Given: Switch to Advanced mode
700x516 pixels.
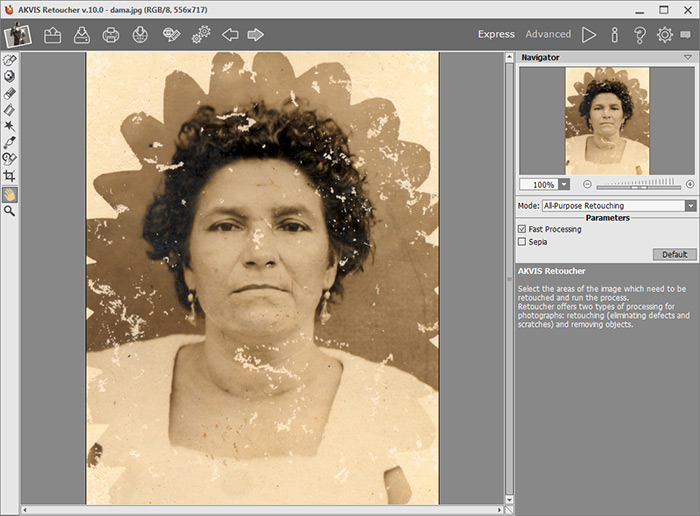Looking at the screenshot, I should (x=548, y=34).
